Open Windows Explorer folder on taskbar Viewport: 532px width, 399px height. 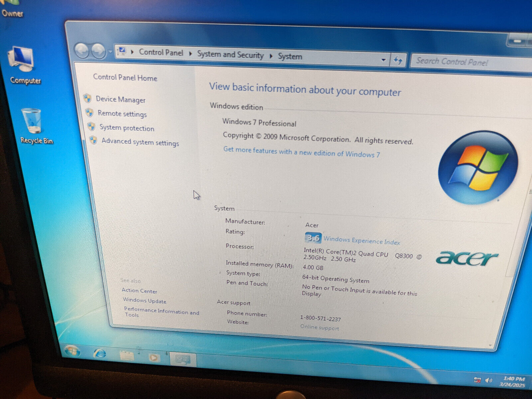(x=127, y=356)
